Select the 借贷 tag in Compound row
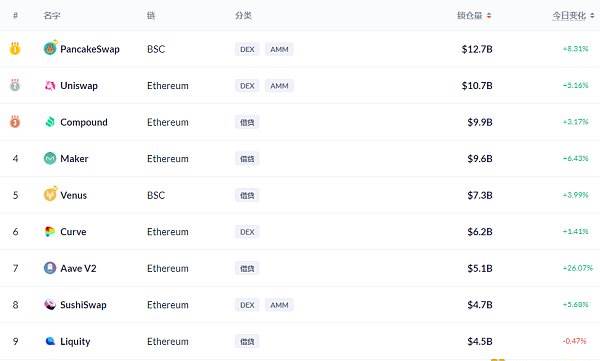Screen dimensions: 600x361 click(x=247, y=122)
